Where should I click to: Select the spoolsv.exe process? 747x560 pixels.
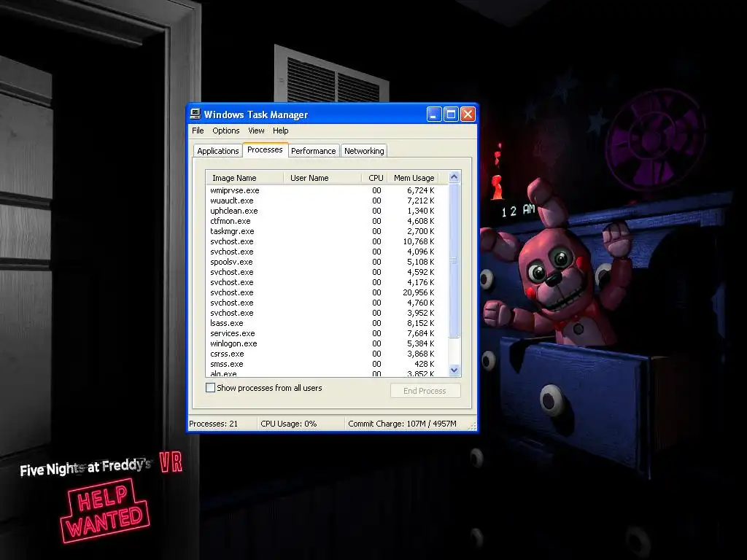click(x=327, y=262)
